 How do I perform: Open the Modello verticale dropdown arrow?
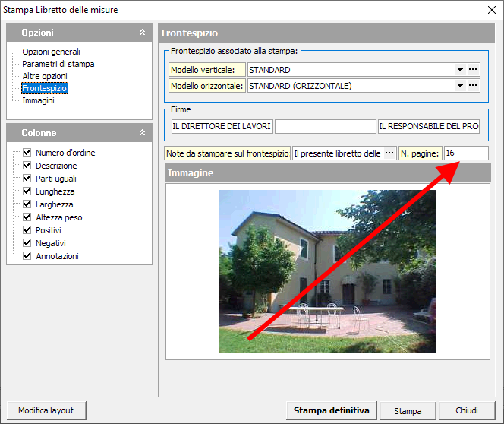point(460,70)
